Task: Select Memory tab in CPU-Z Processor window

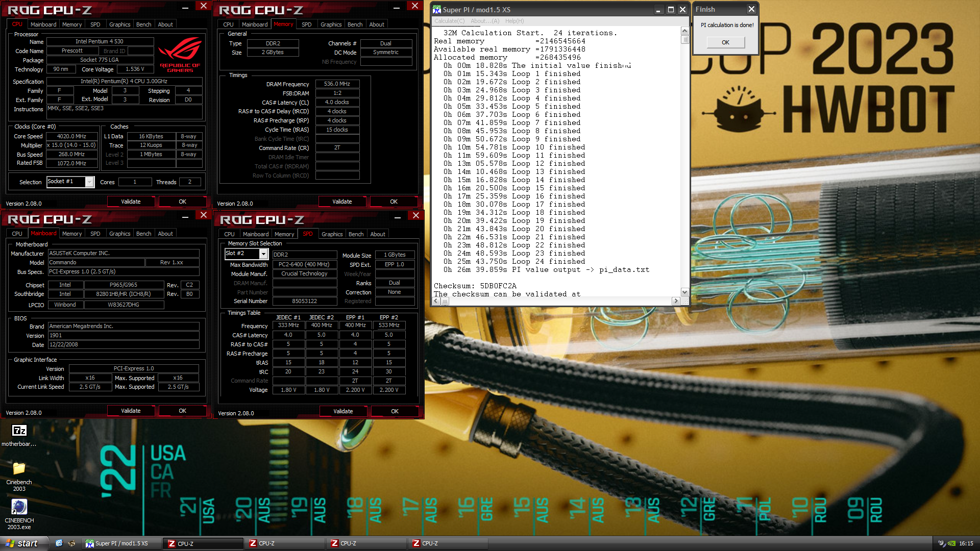Action: click(x=72, y=24)
